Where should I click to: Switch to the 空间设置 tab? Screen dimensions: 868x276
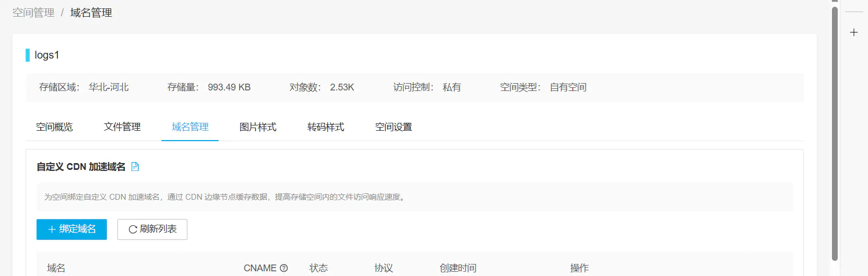click(x=394, y=127)
